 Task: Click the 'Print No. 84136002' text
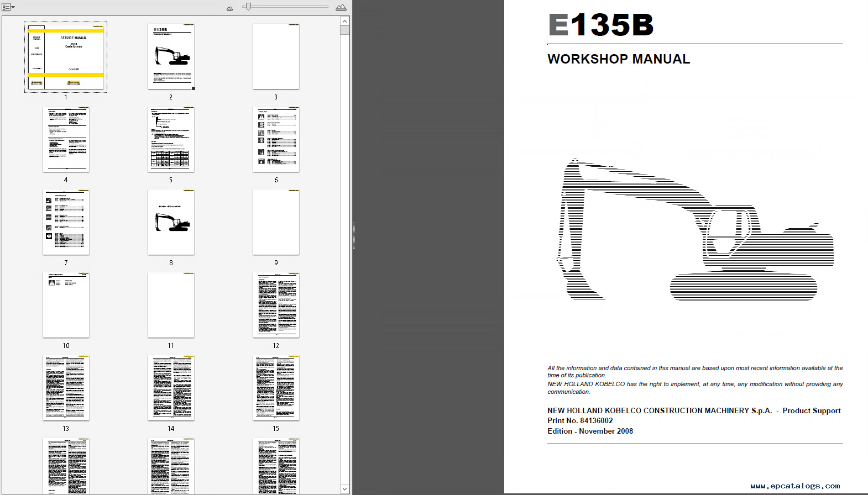click(580, 420)
